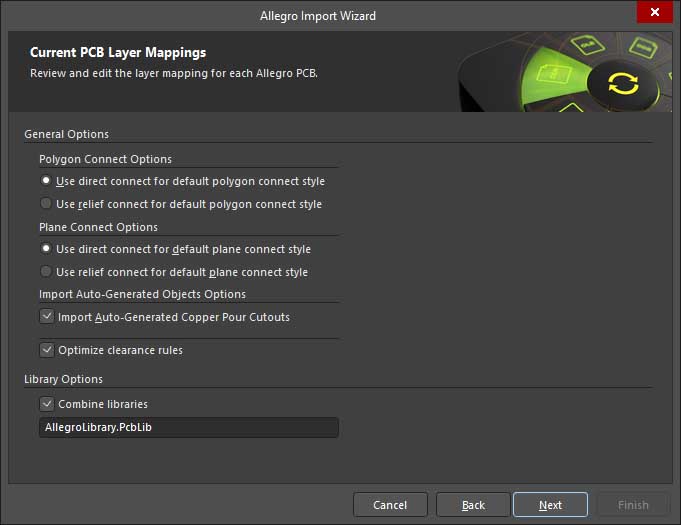
Task: Uncheck Import Auto-Generated Copper Pour Cutouts
Action: [47, 317]
